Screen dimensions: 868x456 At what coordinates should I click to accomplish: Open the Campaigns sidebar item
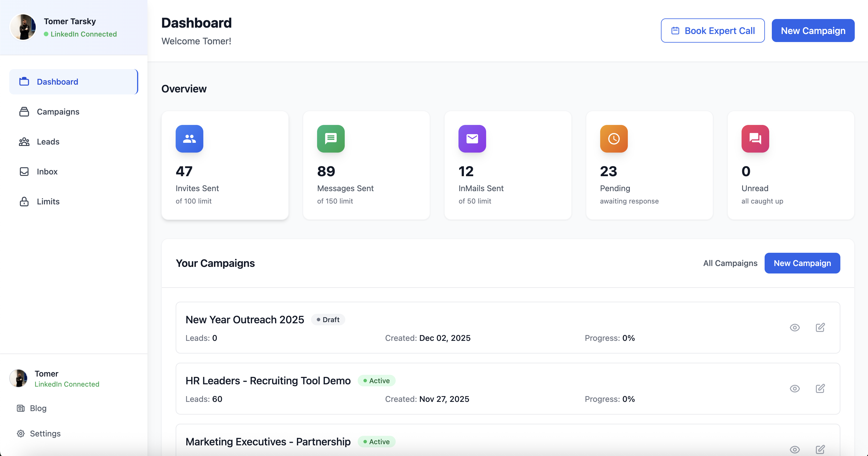point(58,112)
